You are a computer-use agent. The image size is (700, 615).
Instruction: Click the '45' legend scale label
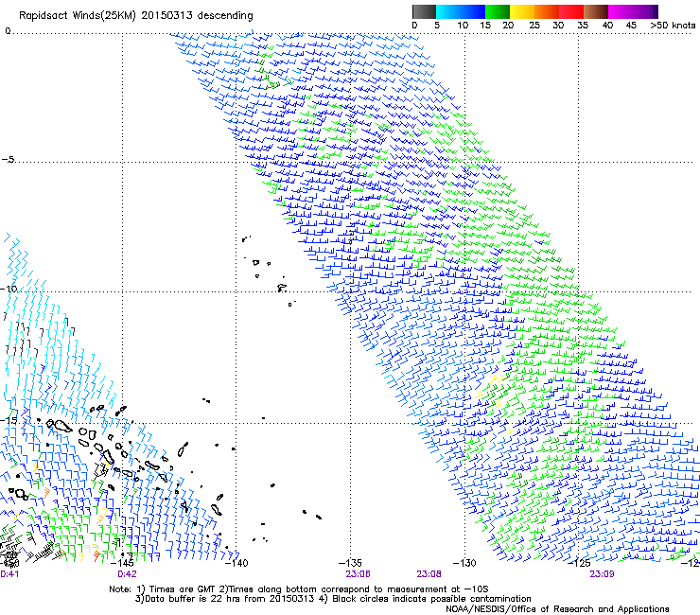coord(631,26)
